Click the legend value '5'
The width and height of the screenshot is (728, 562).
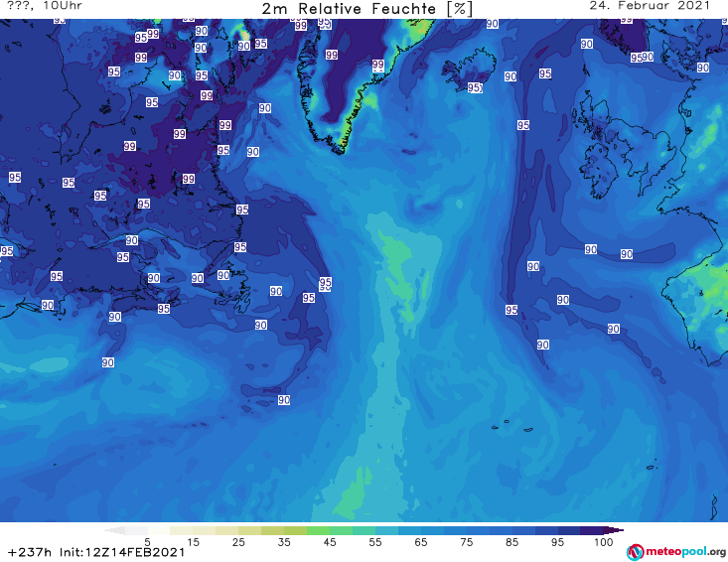coord(147,541)
